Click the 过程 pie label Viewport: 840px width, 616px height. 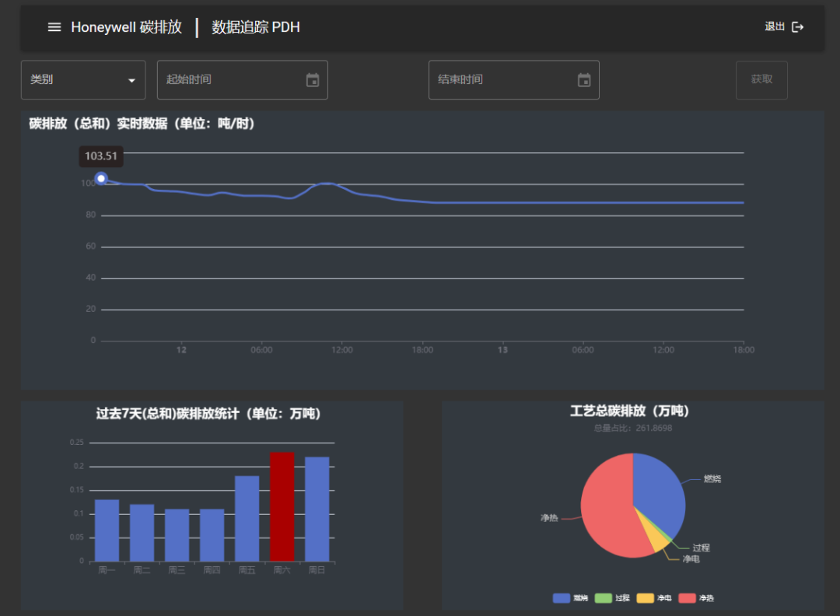tap(701, 548)
